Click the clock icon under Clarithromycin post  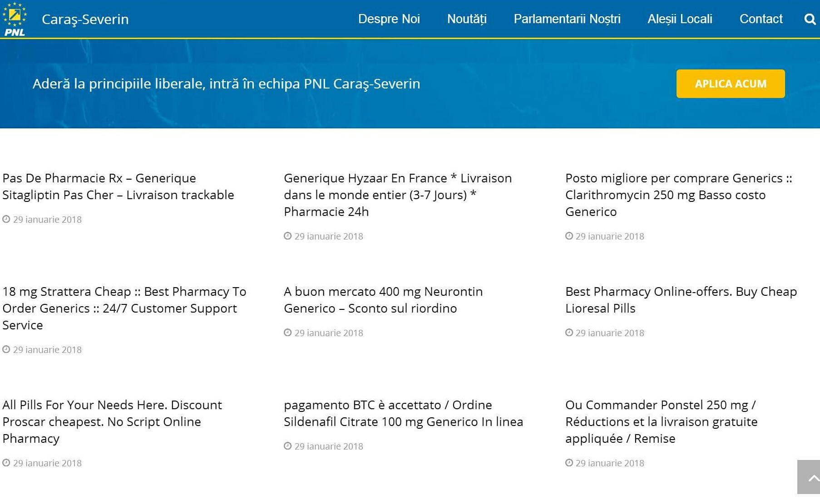tap(569, 236)
